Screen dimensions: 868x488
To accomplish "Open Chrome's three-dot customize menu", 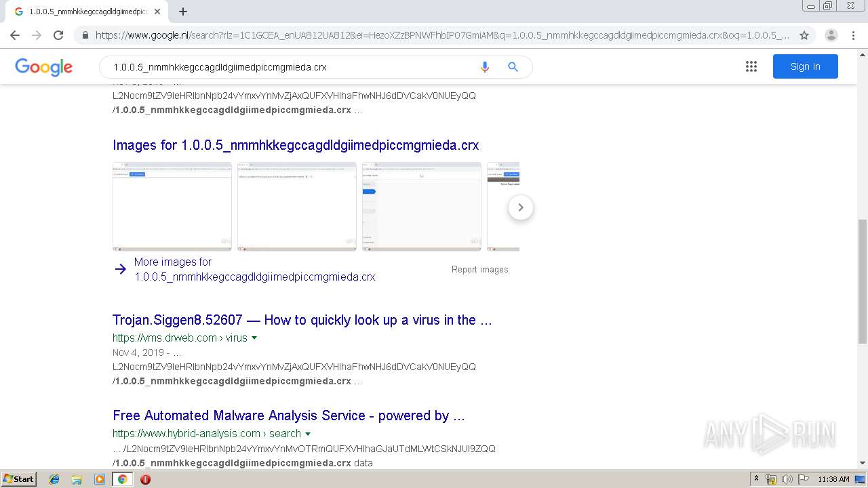I will 853,35.
